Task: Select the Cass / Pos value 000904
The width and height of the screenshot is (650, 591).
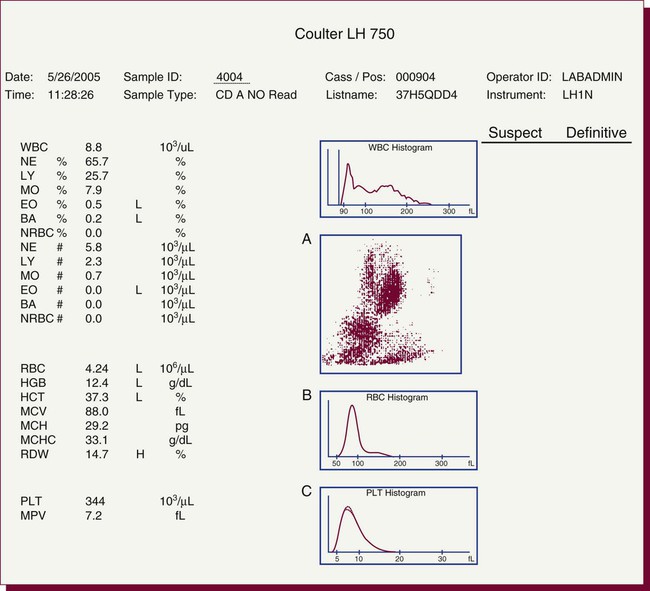Action: pyautogui.click(x=416, y=77)
